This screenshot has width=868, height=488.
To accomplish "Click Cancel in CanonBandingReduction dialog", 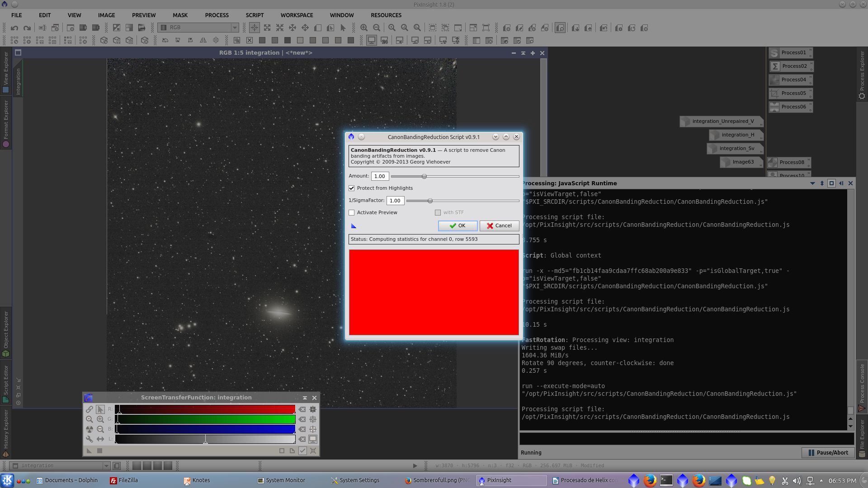I will point(499,226).
